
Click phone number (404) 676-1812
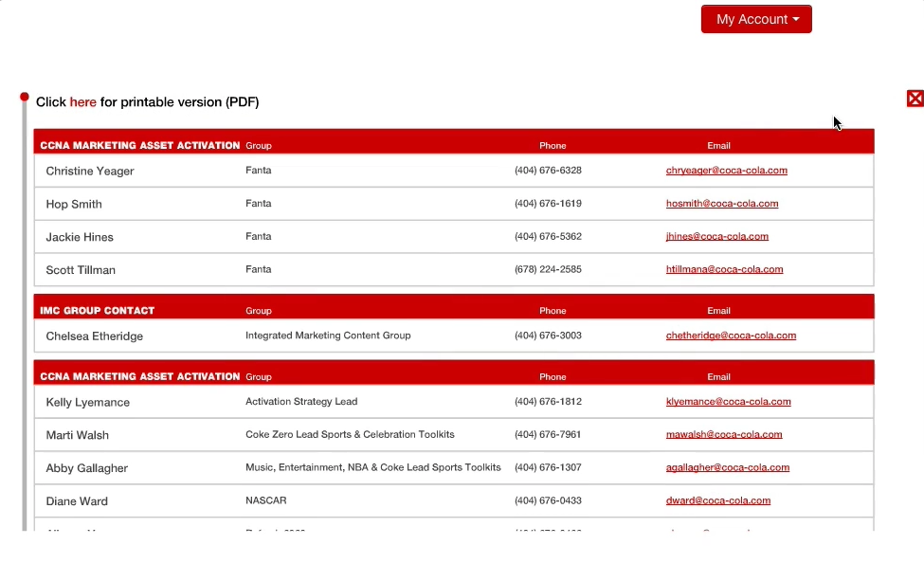point(548,401)
